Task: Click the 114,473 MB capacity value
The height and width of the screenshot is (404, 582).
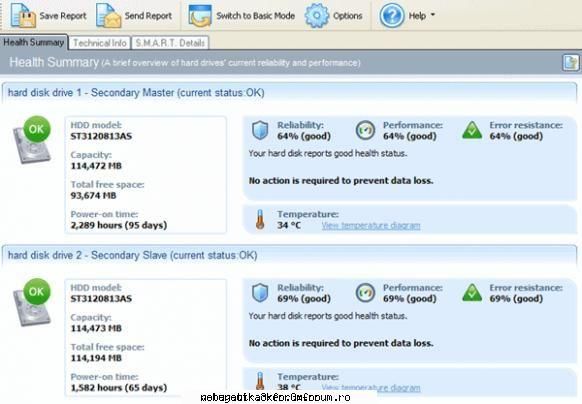Action: [x=96, y=328]
